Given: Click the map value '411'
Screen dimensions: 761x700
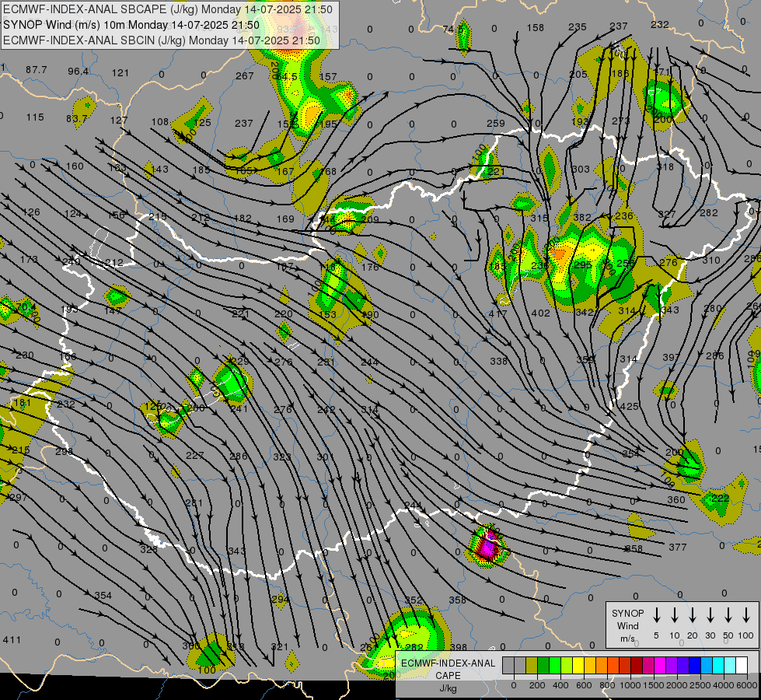Looking at the screenshot, I should pyautogui.click(x=12, y=640).
